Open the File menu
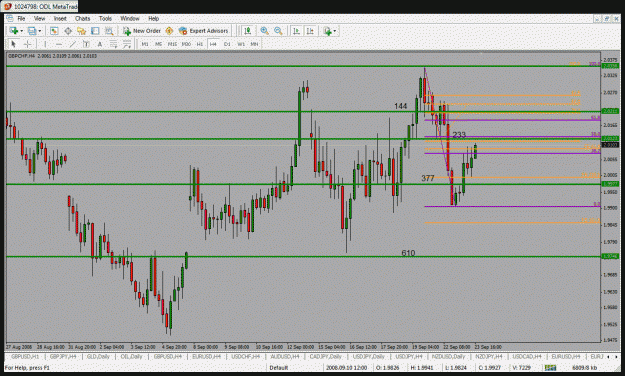The width and height of the screenshot is (625, 376). point(21,18)
